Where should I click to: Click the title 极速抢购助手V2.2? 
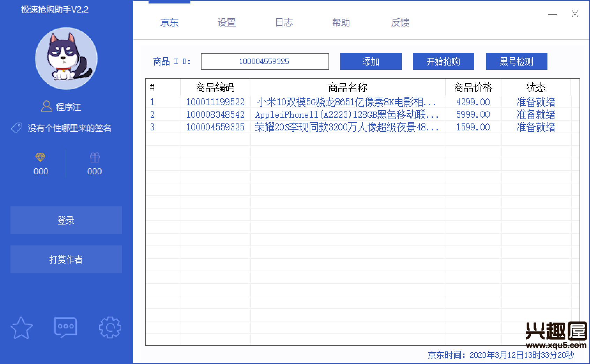click(x=55, y=9)
